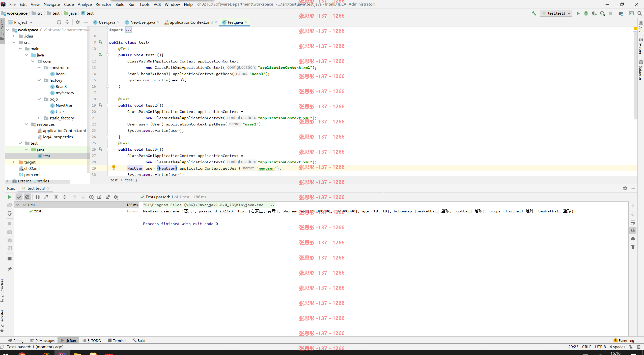Viewport: 644px width, 355px height.
Task: Open the Event Log
Action: tap(624, 340)
